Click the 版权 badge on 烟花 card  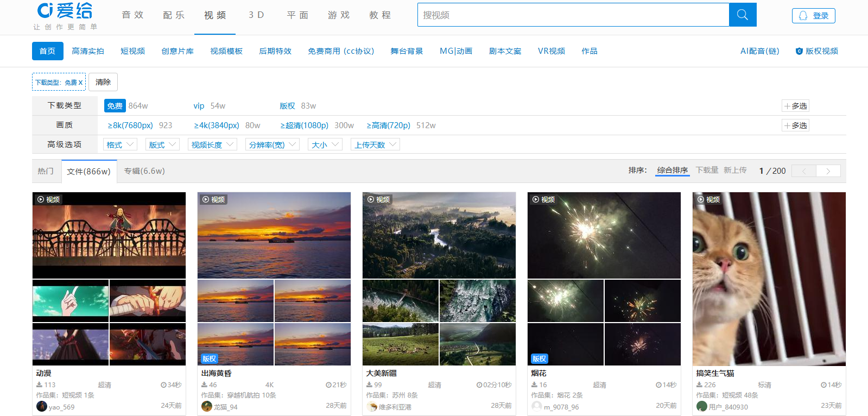click(x=539, y=358)
